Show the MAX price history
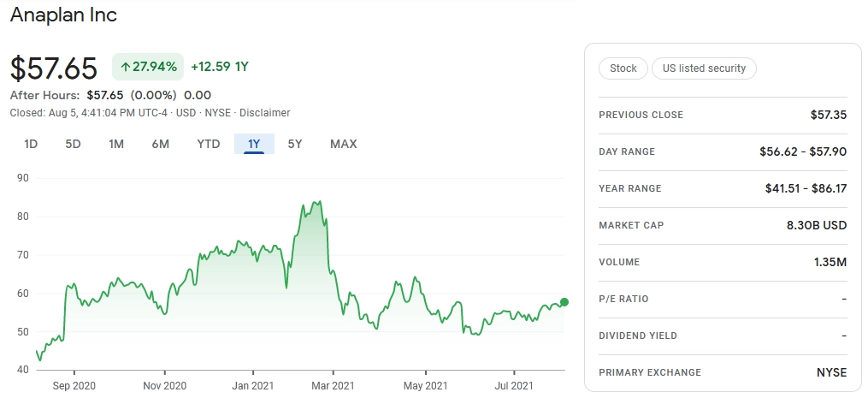Viewport: 868px width, 398px height. coord(344,144)
